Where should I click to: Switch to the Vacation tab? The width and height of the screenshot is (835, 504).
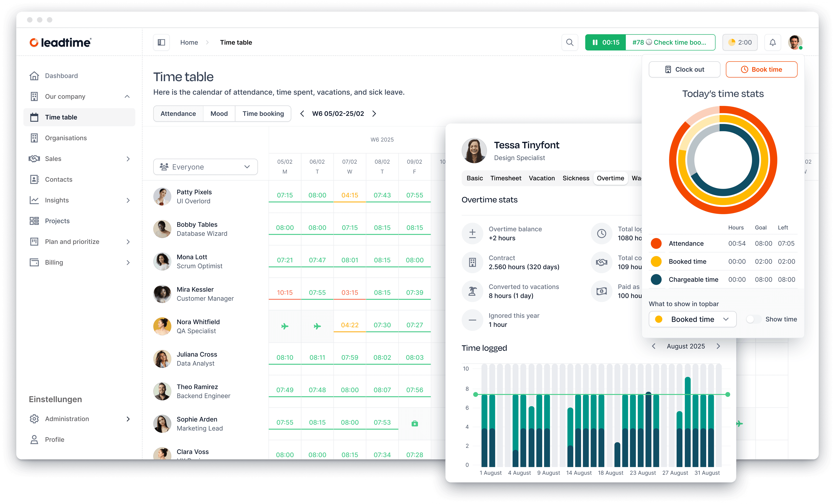pos(541,178)
